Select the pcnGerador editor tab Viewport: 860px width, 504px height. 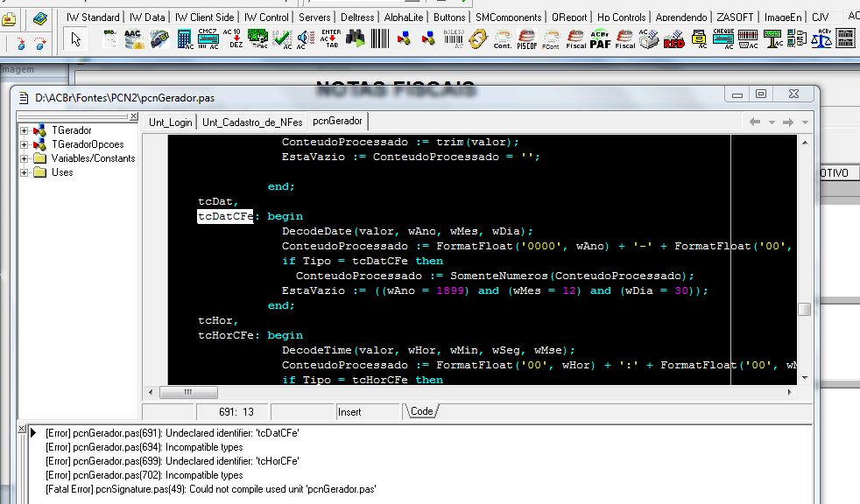337,121
